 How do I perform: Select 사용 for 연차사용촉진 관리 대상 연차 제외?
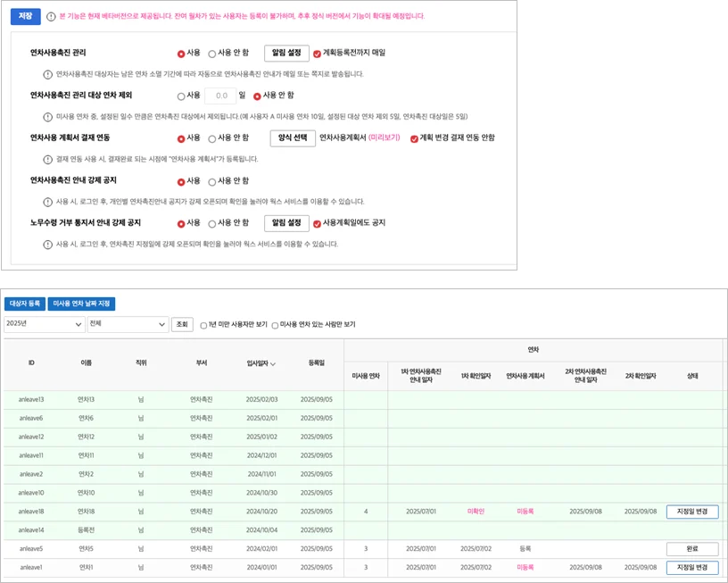(x=182, y=96)
